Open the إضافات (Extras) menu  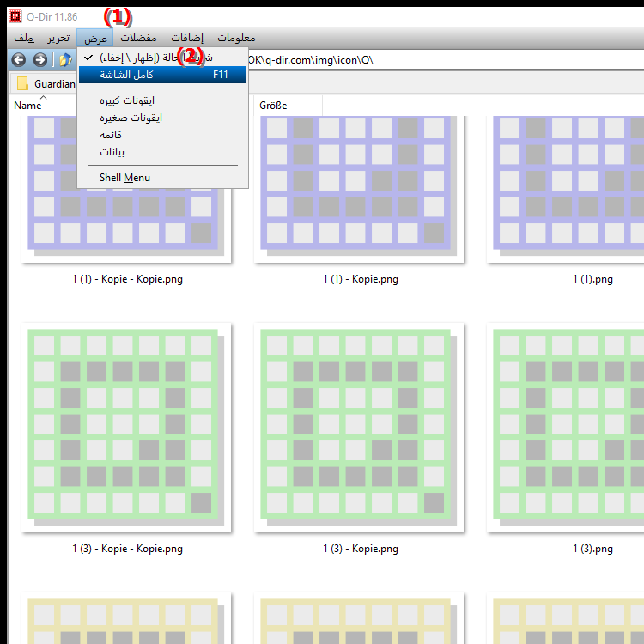[187, 38]
